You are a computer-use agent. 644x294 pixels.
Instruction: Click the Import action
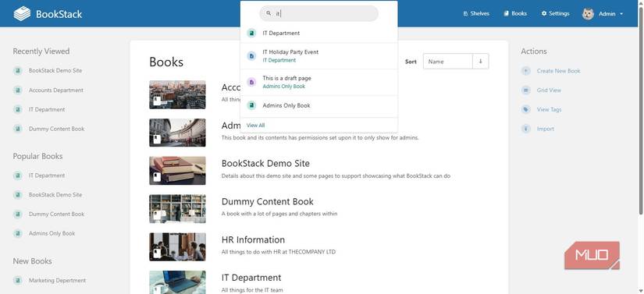click(546, 129)
